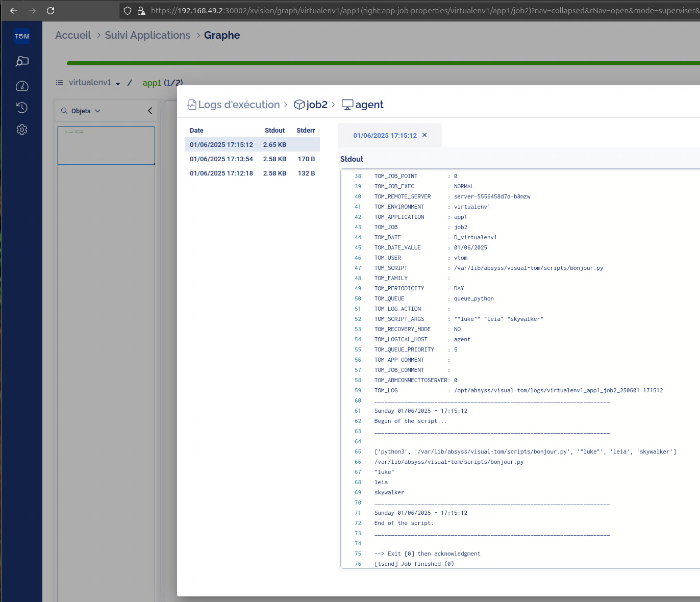Click log line TOM_SCRIPT_ARGS

459,319
